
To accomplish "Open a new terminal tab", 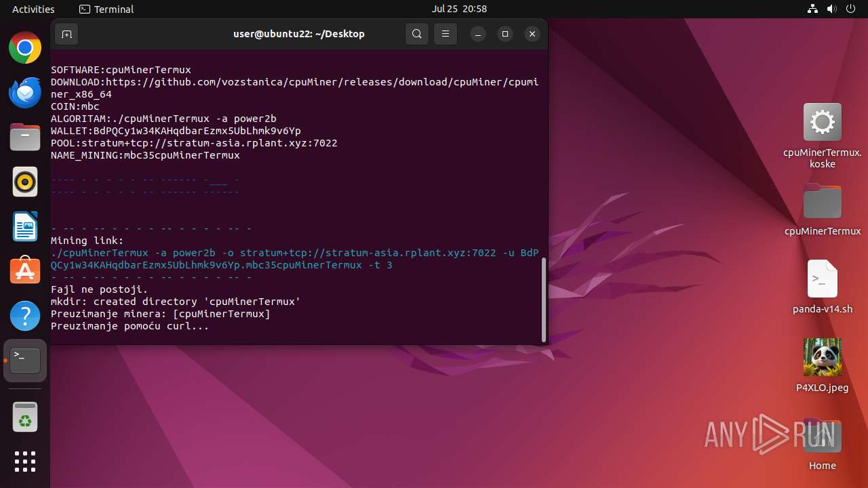I will click(x=66, y=34).
